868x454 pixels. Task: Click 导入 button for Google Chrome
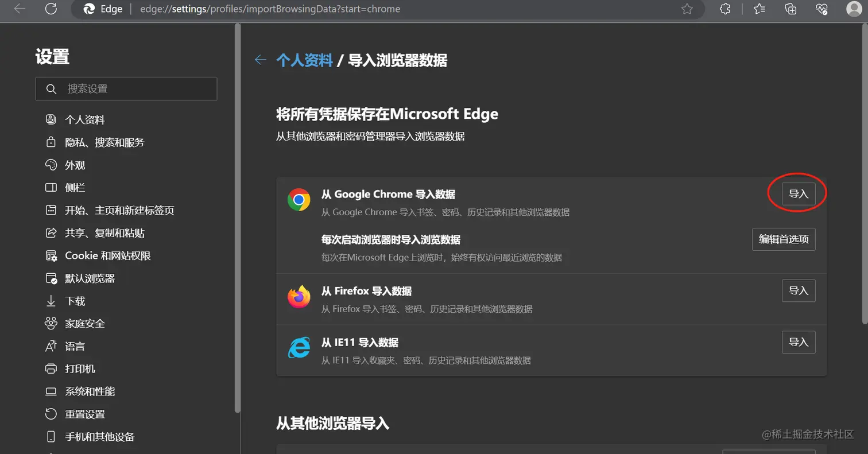click(x=799, y=194)
